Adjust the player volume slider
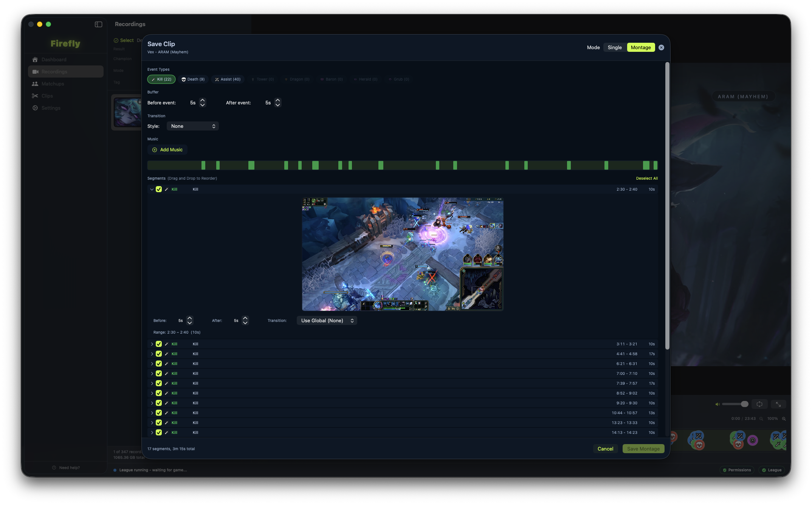Image resolution: width=812 pixels, height=505 pixels. pos(735,404)
